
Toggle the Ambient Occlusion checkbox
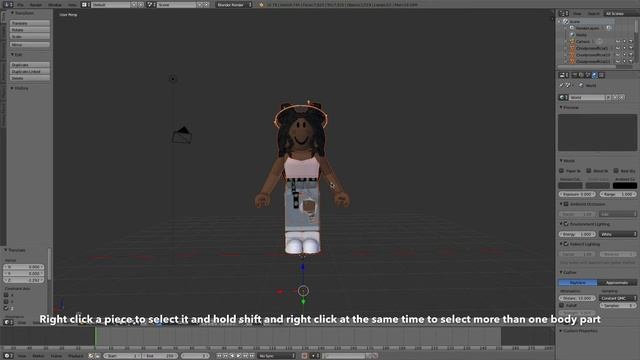pyautogui.click(x=567, y=204)
